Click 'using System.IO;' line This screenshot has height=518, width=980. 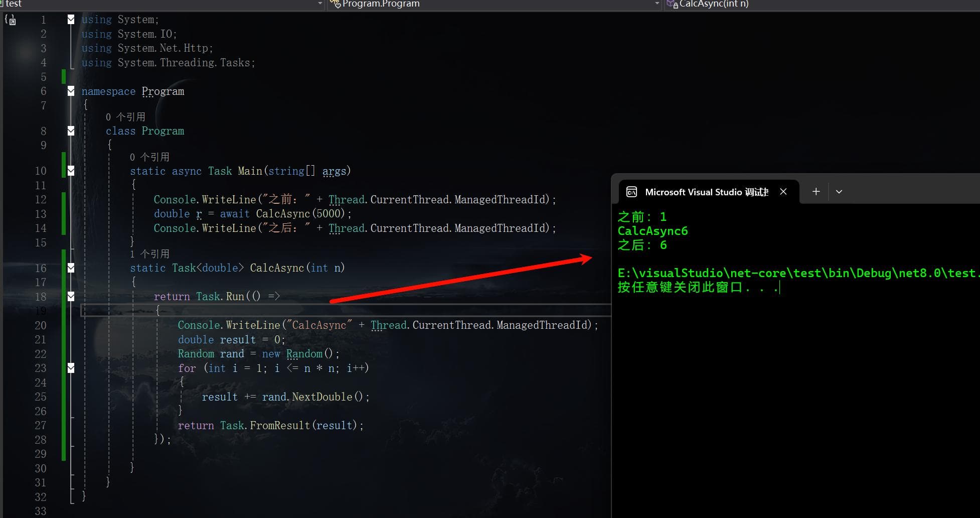[129, 34]
